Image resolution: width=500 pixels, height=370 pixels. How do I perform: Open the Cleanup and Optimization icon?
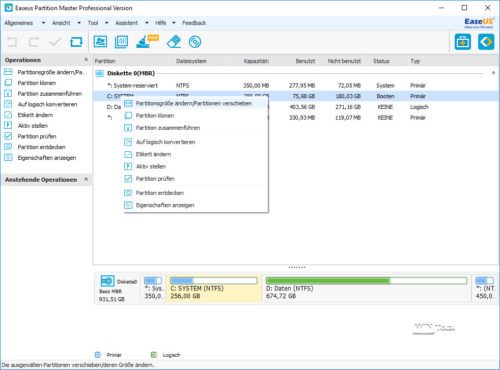(x=147, y=41)
